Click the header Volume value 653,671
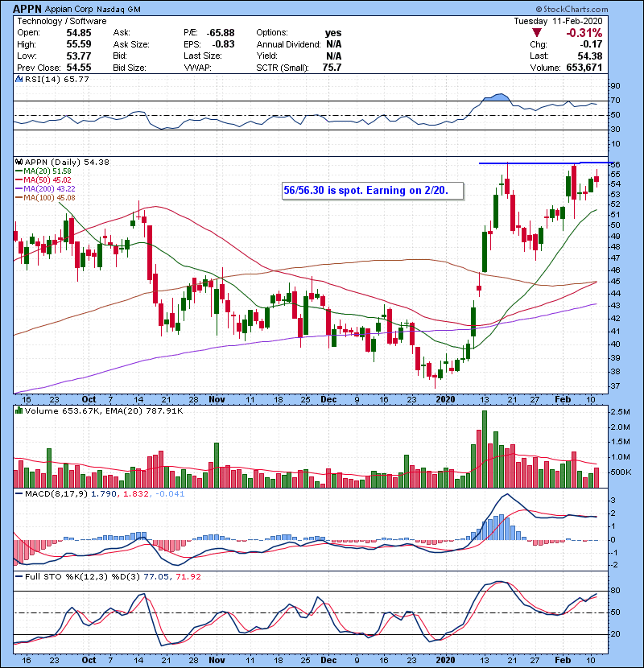This screenshot has height=668, width=644. click(x=584, y=68)
